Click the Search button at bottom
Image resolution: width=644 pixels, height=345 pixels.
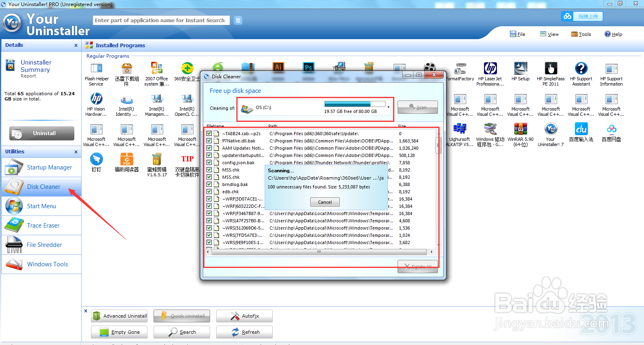182,332
